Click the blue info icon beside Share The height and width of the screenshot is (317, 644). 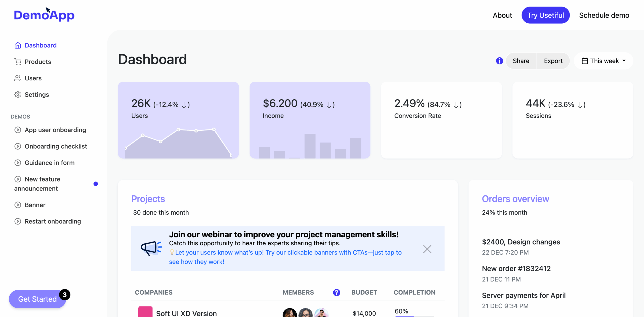tap(499, 61)
